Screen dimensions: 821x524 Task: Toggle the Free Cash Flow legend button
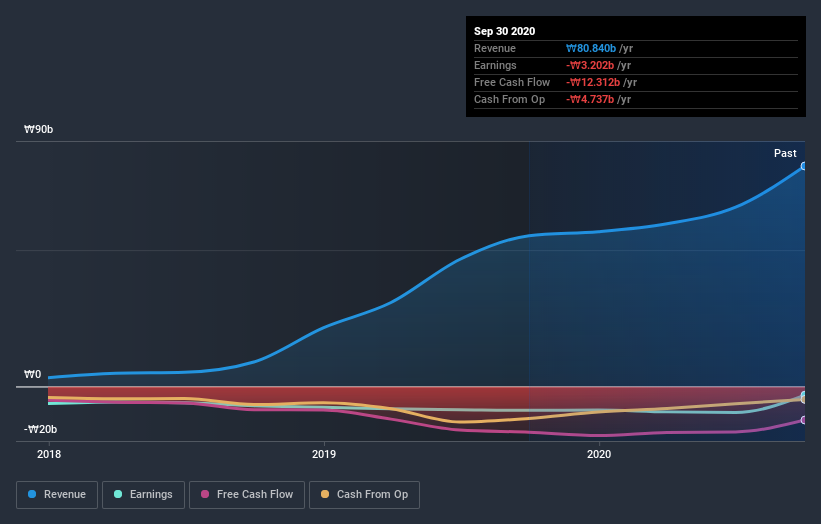pos(247,495)
